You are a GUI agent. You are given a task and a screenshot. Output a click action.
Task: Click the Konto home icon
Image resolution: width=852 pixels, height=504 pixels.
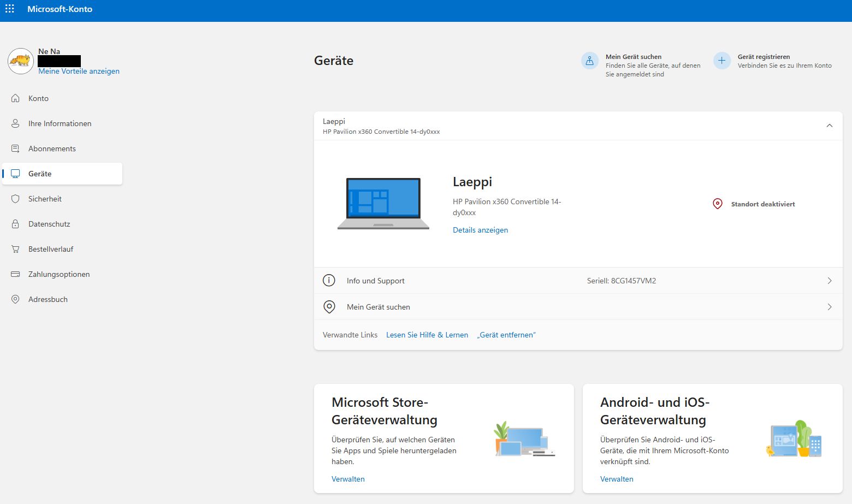click(x=15, y=98)
